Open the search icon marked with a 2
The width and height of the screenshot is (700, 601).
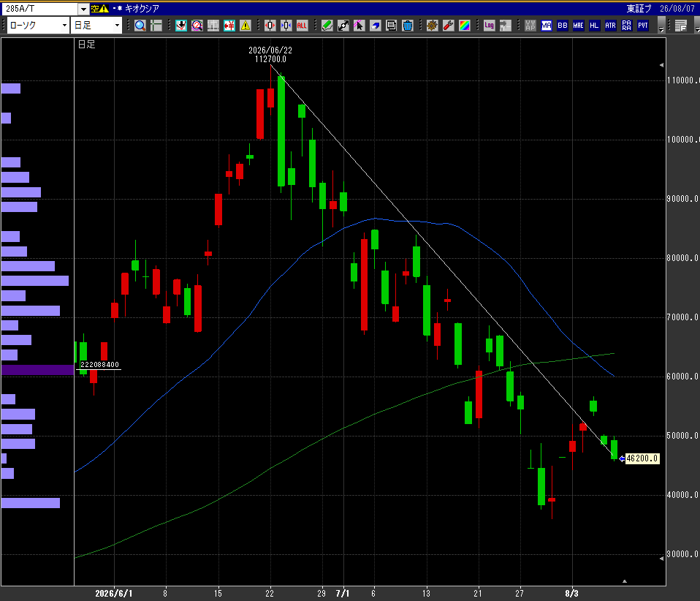(x=197, y=26)
